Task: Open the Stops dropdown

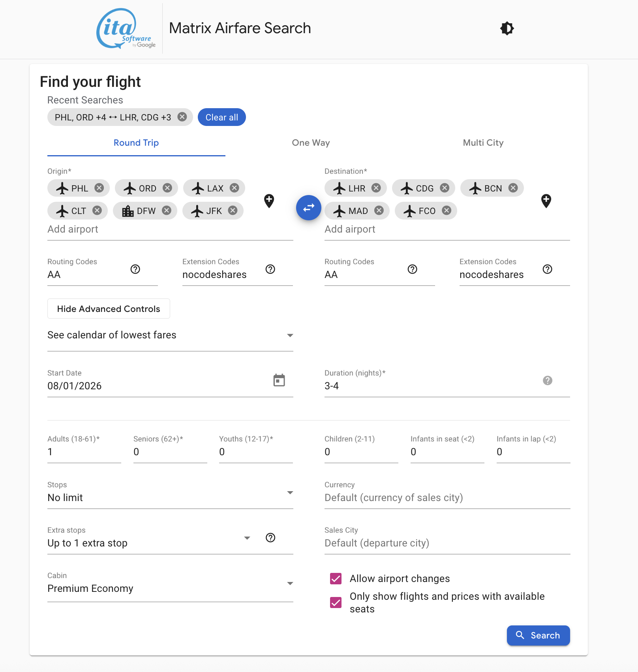Action: tap(170, 493)
